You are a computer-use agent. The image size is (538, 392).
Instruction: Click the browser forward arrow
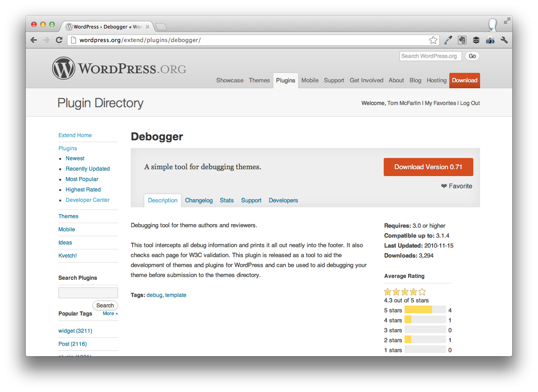(x=46, y=40)
